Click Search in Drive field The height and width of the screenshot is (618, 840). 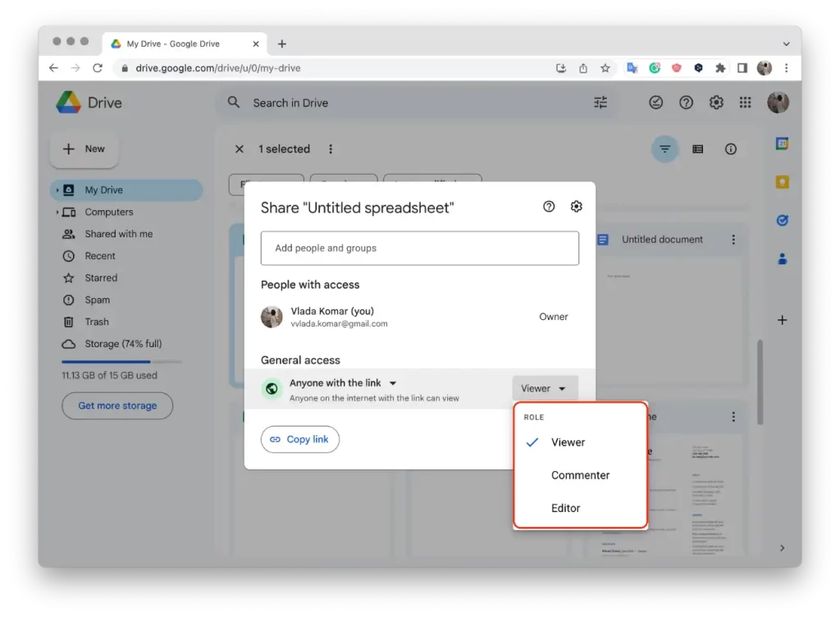coord(417,103)
